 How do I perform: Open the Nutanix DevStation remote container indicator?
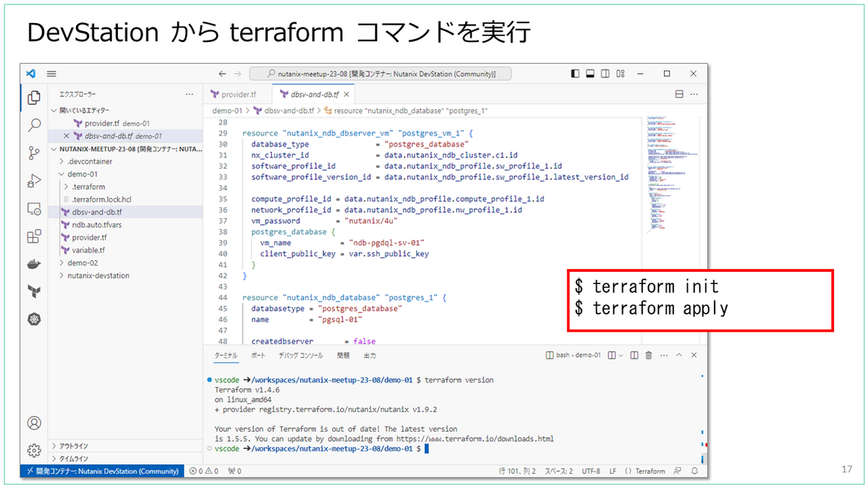(102, 471)
